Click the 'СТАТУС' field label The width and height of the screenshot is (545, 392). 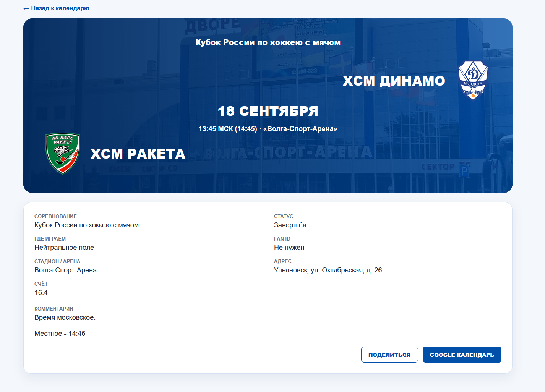coord(284,216)
